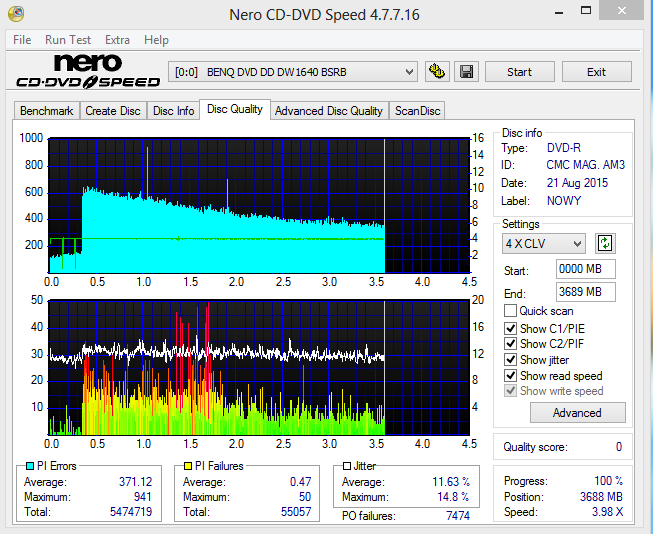This screenshot has height=534, width=653.
Task: Switch to the Create Disc tab
Action: (113, 111)
